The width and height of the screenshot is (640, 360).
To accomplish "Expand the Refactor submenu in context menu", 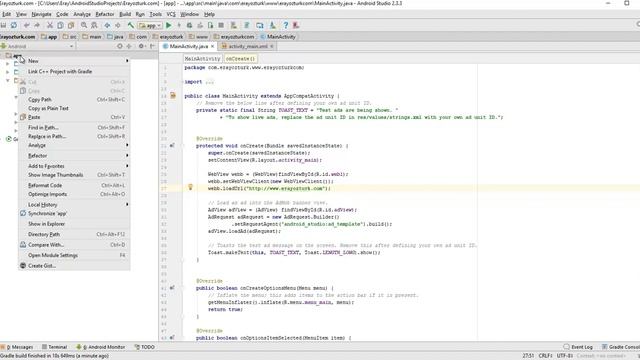I will (74, 156).
